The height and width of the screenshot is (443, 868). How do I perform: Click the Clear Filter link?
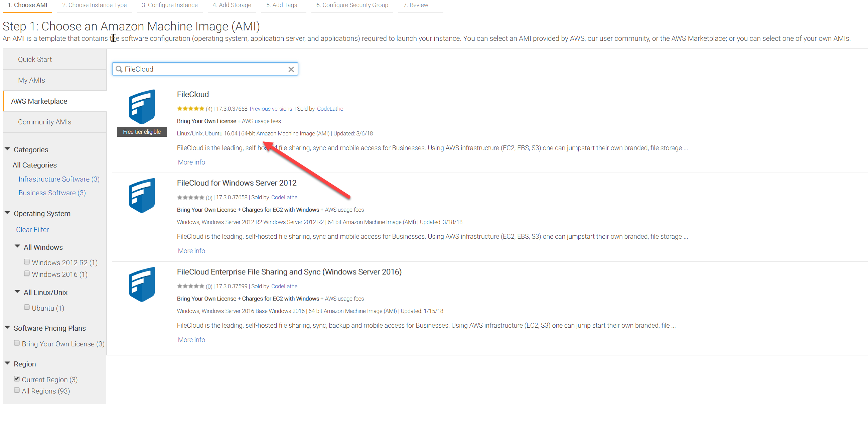point(32,230)
